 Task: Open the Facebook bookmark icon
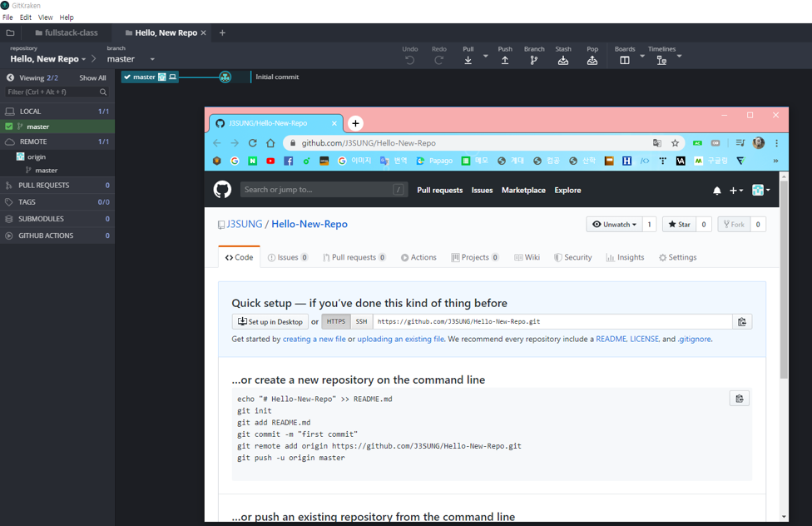point(289,161)
